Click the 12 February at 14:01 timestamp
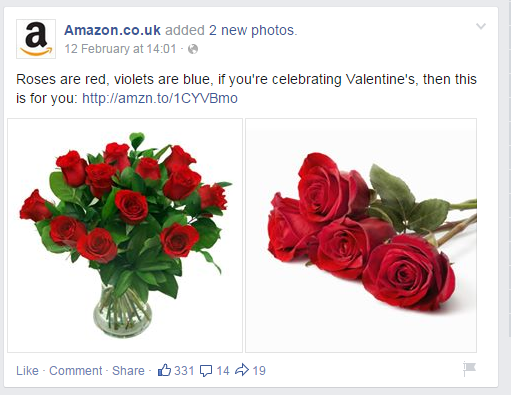This screenshot has height=395, width=511. pos(120,49)
